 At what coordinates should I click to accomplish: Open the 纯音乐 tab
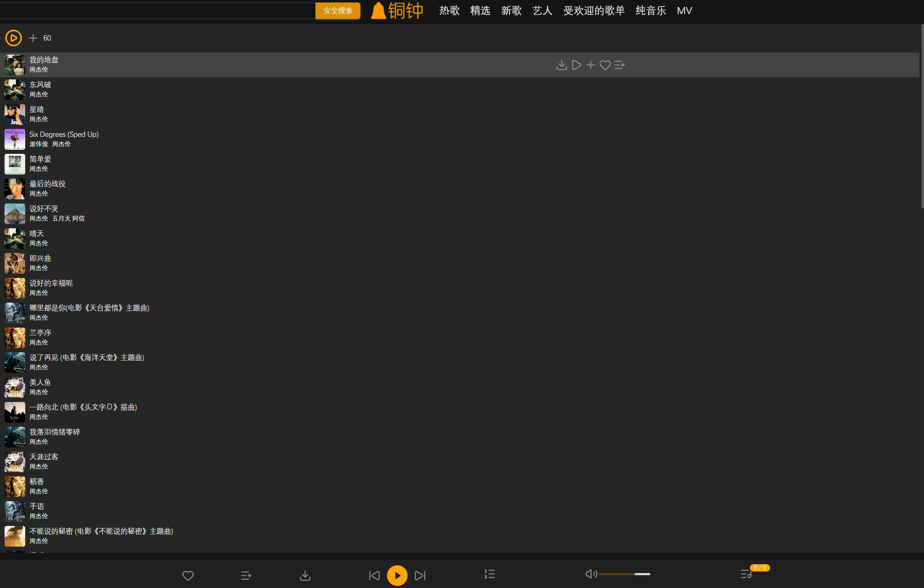(651, 11)
